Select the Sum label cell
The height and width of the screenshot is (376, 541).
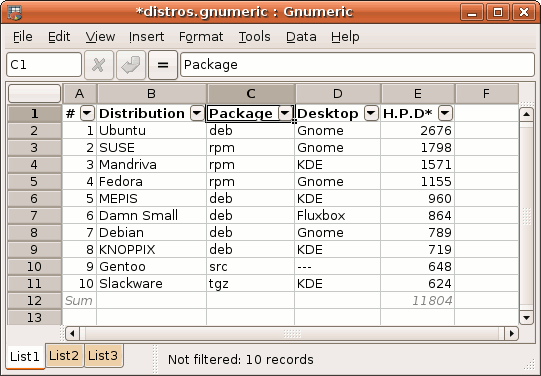point(80,300)
